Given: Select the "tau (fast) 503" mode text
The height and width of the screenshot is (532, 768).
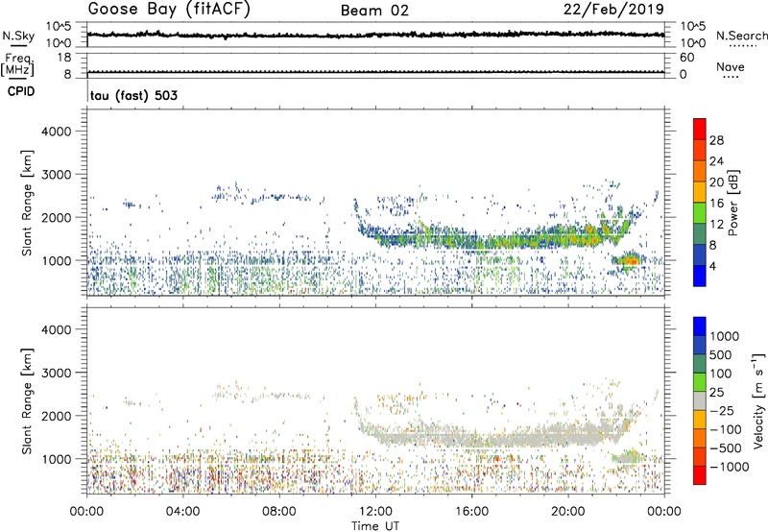Looking at the screenshot, I should click(133, 95).
